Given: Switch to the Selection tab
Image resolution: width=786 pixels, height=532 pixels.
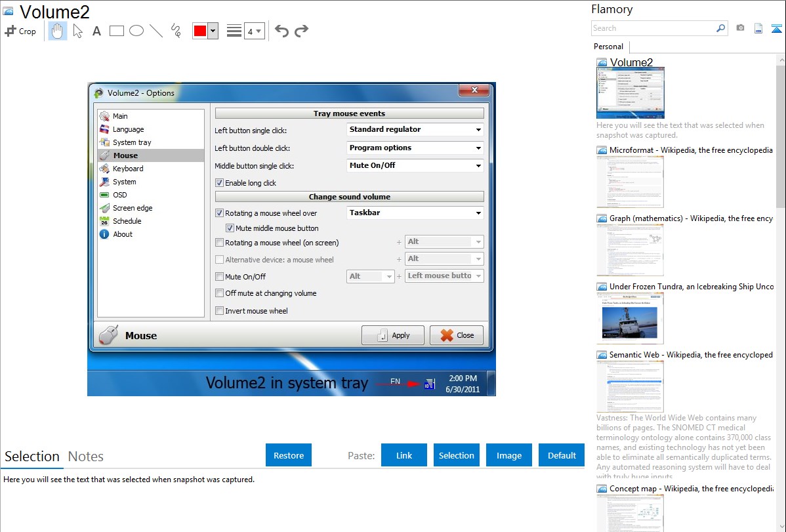Looking at the screenshot, I should pyautogui.click(x=32, y=457).
